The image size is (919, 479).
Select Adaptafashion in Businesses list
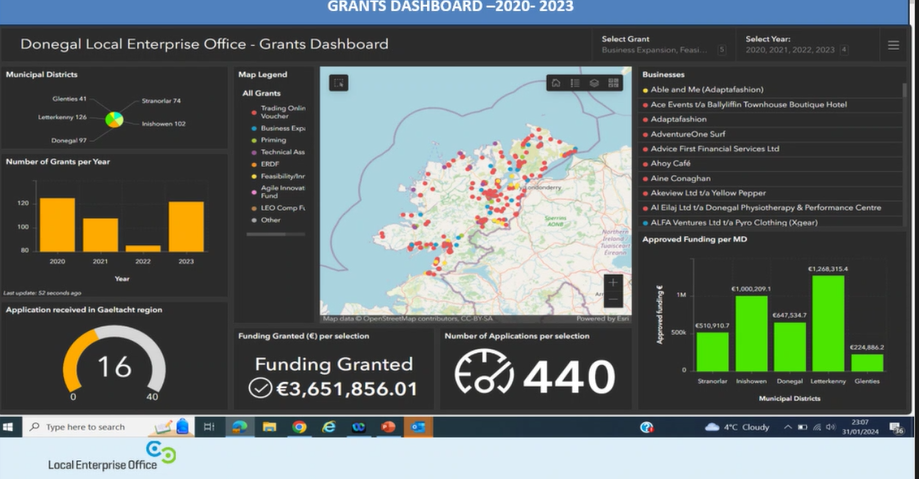coord(679,118)
